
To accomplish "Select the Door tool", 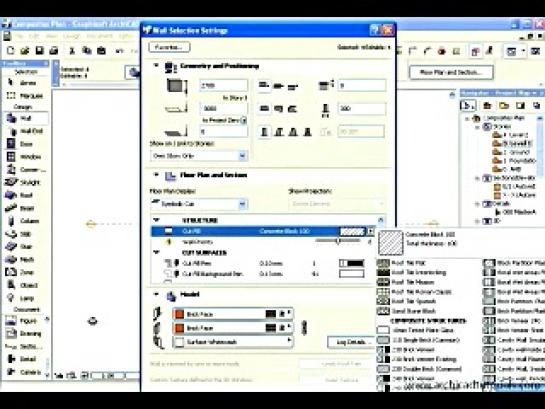I will (x=25, y=144).
